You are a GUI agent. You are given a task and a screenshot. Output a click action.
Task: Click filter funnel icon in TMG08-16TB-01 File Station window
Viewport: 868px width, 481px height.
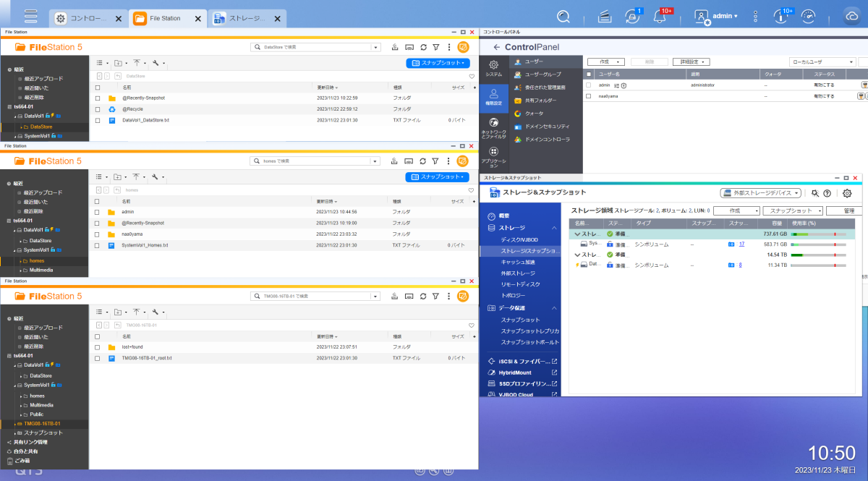coord(436,296)
